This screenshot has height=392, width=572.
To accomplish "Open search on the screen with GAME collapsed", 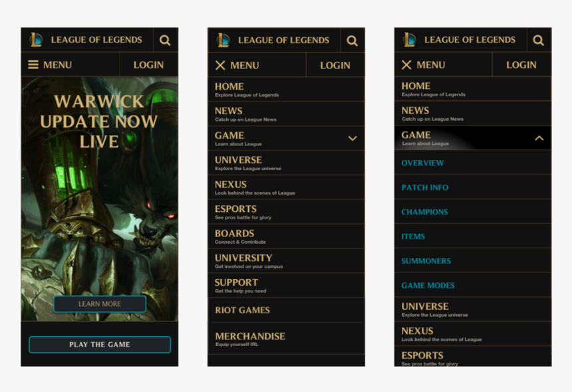I will click(x=353, y=41).
